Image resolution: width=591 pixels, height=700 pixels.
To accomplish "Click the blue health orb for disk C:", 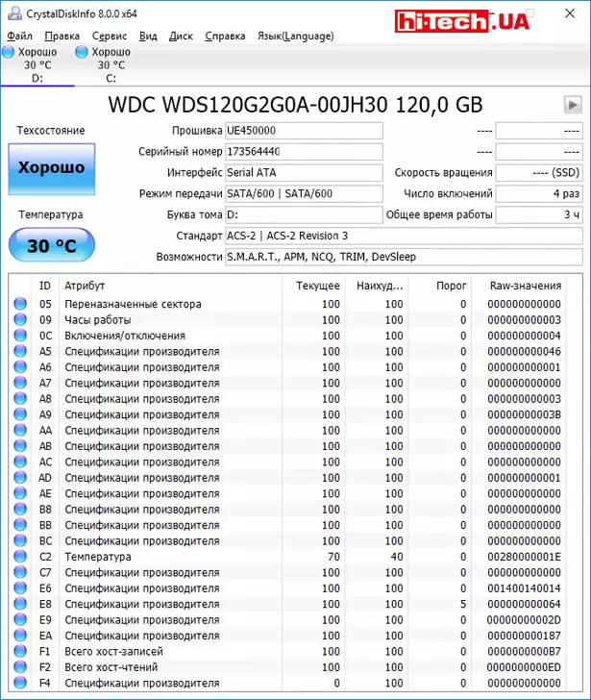I will click(81, 52).
